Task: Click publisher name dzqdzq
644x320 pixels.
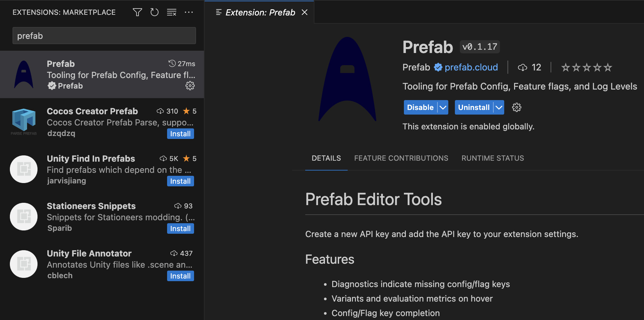Action: pyautogui.click(x=61, y=133)
